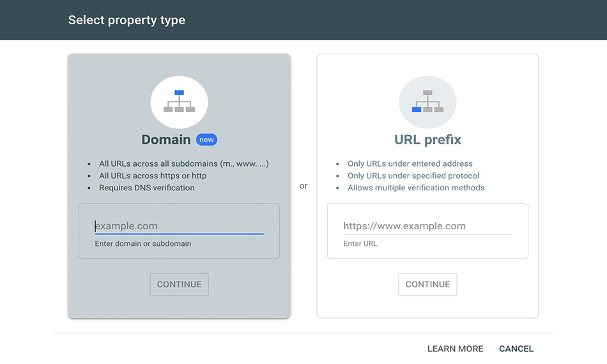Screen dimensions: 607x364
Task: Focus the example.com domain input field
Action: (180, 226)
